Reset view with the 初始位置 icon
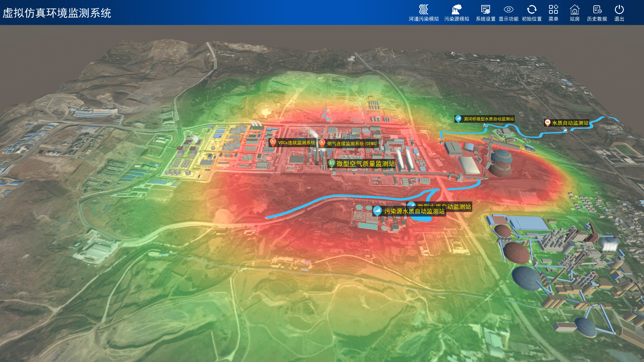This screenshot has height=362, width=644. coord(532,10)
